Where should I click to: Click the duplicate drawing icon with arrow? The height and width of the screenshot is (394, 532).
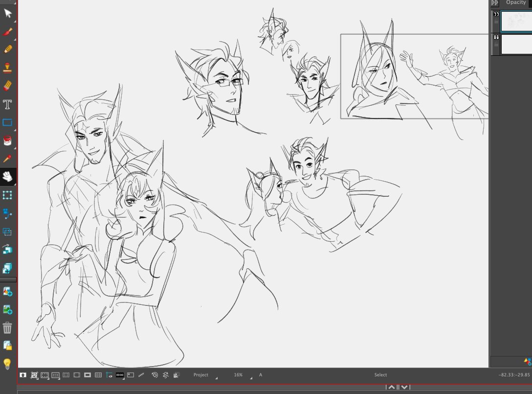coord(7,250)
